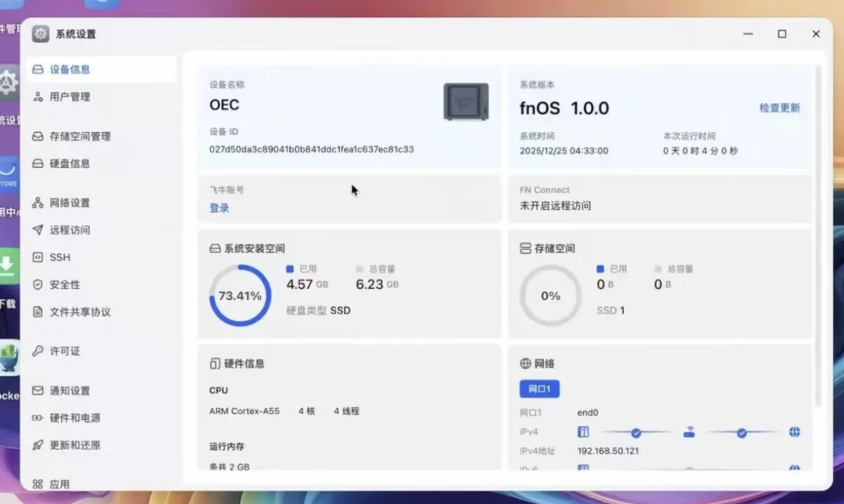
Task: Click the green download icon on the desktop
Action: pyautogui.click(x=8, y=265)
